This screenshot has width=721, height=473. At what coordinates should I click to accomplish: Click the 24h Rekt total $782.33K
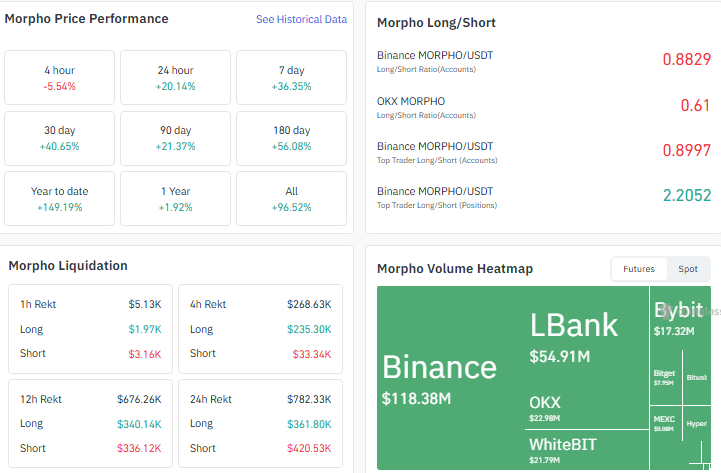click(x=309, y=399)
